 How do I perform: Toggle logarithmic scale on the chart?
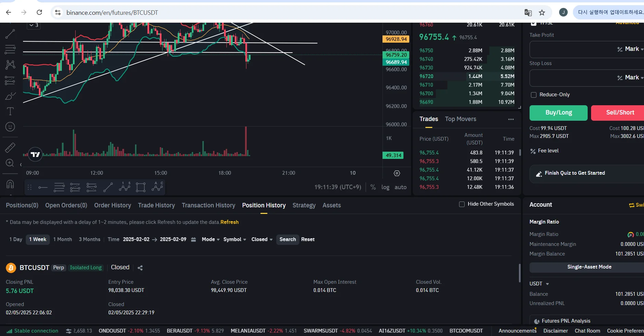(385, 187)
